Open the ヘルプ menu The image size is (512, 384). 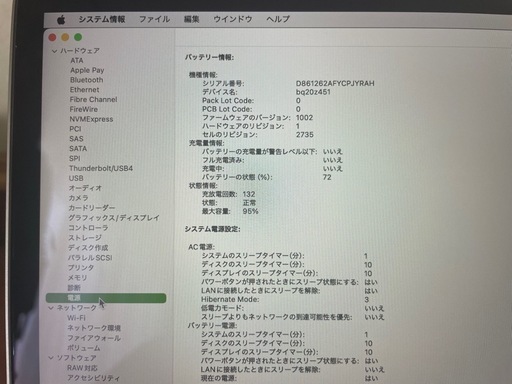pyautogui.click(x=278, y=19)
